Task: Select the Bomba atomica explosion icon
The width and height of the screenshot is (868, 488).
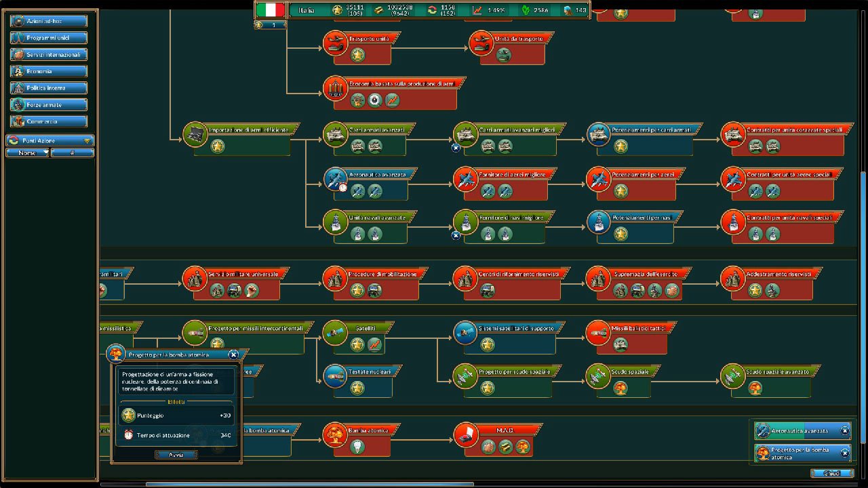Action: (x=335, y=434)
